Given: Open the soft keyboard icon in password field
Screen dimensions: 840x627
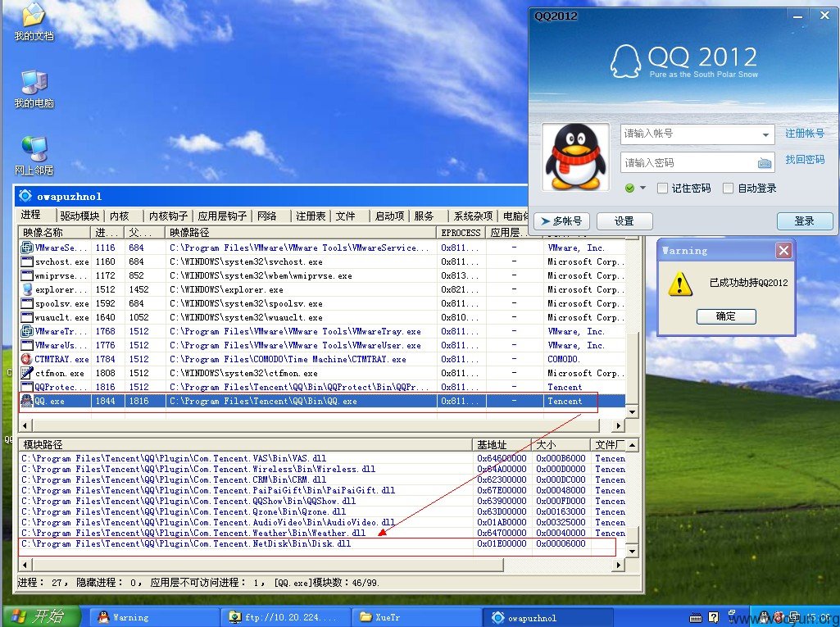Looking at the screenshot, I should click(x=765, y=163).
